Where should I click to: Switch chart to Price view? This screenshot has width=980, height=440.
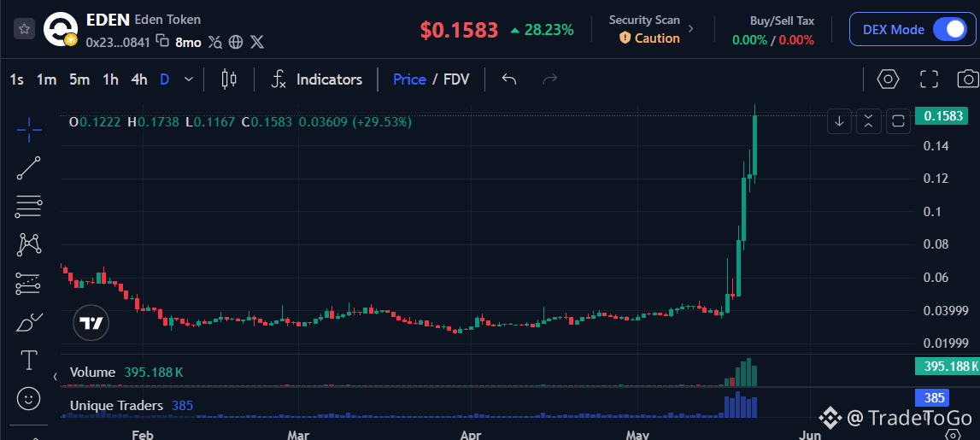pyautogui.click(x=409, y=79)
